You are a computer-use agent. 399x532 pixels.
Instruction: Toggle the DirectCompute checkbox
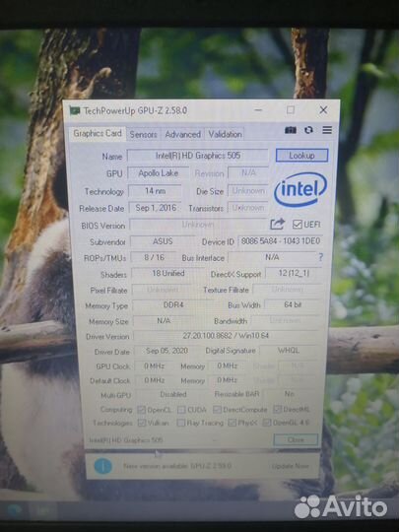tap(217, 410)
